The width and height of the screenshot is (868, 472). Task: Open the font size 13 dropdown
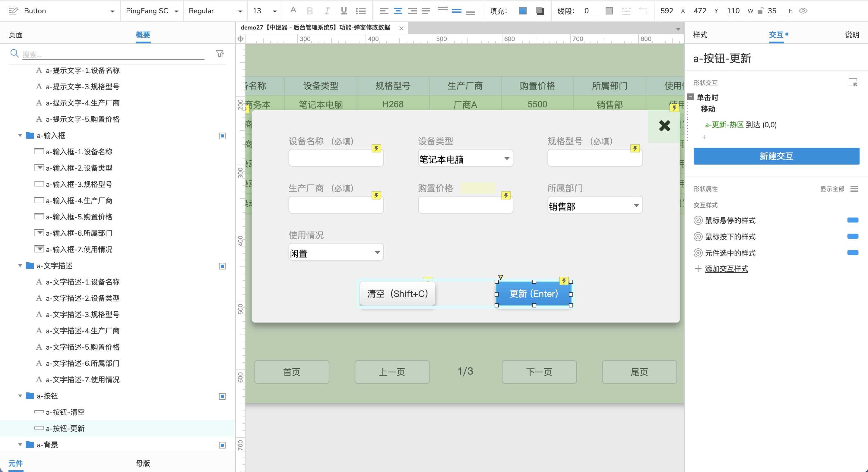[x=274, y=11]
